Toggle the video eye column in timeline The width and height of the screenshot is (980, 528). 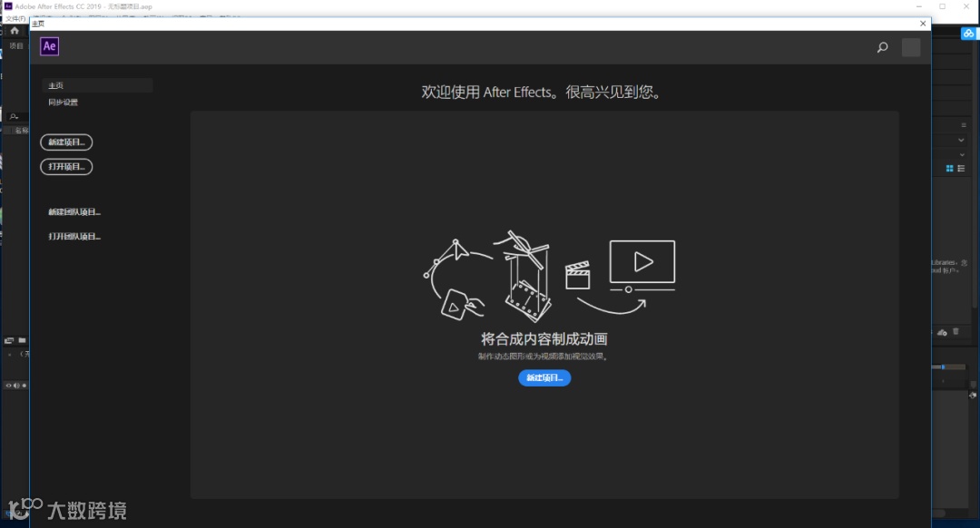click(x=8, y=386)
